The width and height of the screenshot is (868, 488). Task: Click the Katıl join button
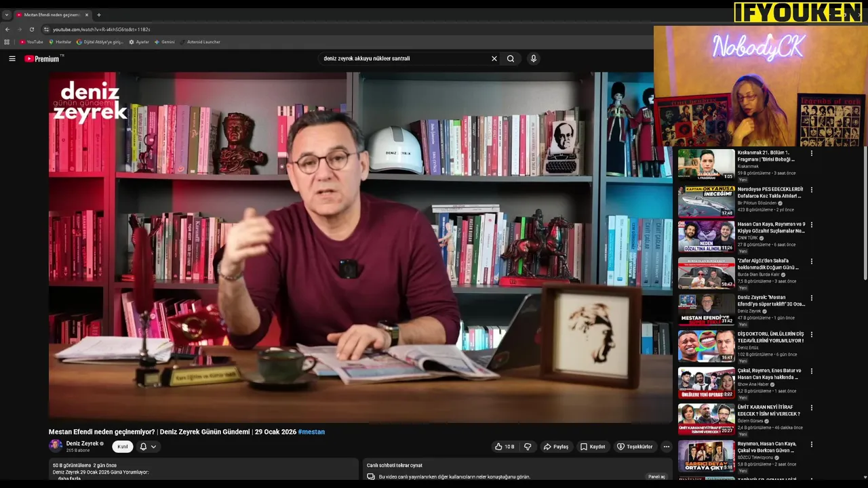pyautogui.click(x=122, y=447)
